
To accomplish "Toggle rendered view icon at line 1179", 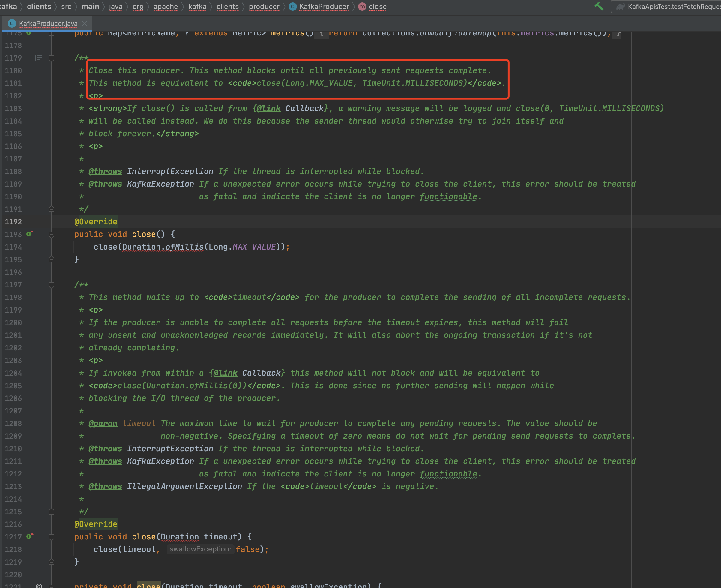I will (x=39, y=58).
